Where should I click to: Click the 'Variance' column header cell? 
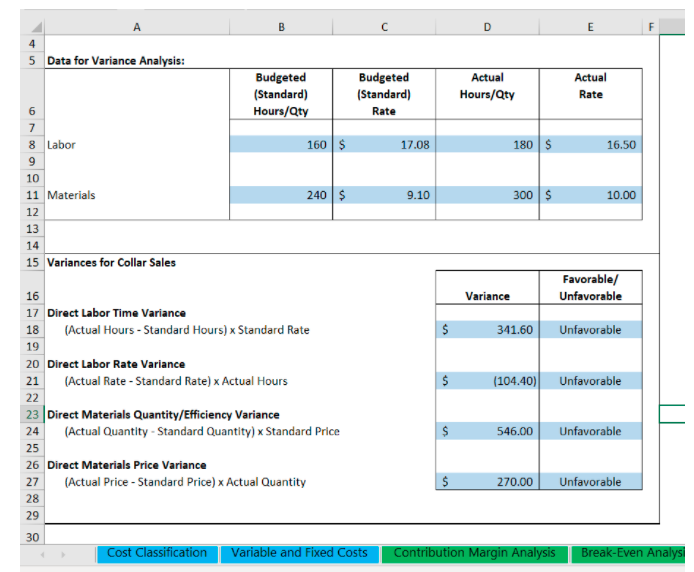(x=487, y=287)
